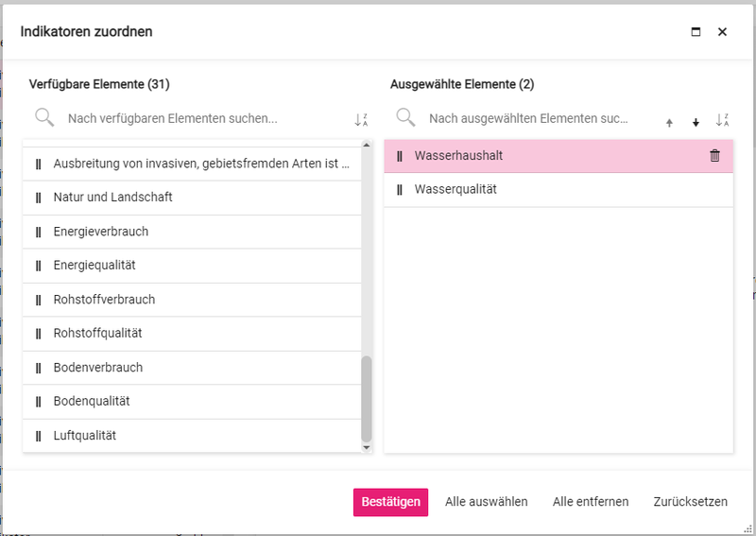Move selected element up with arrow
Viewport: 756px width, 536px height.
669,122
